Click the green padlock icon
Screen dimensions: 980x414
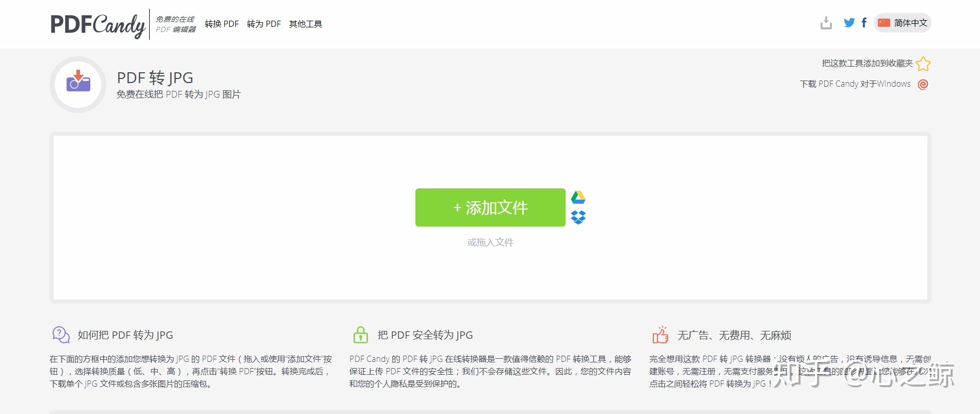[x=361, y=335]
